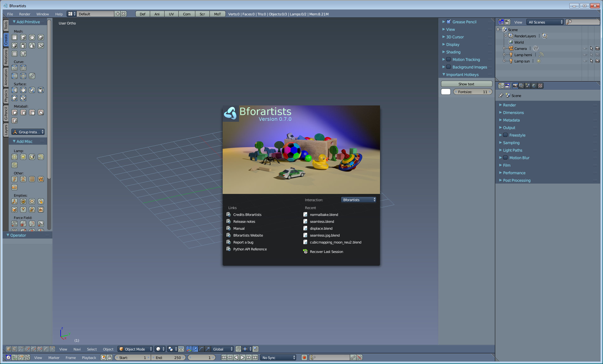This screenshot has height=364, width=603.
Task: Add a Text object under Other
Action: pyautogui.click(x=14, y=179)
